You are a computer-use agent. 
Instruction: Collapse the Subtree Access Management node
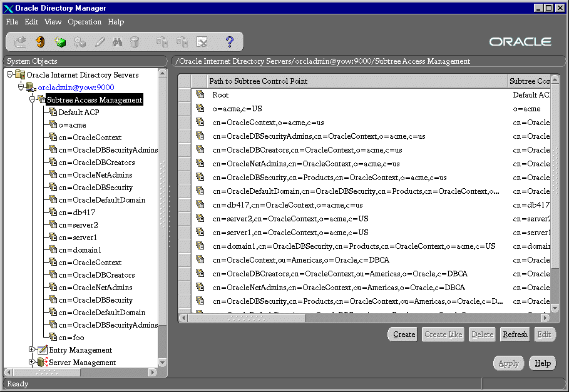[x=33, y=99]
